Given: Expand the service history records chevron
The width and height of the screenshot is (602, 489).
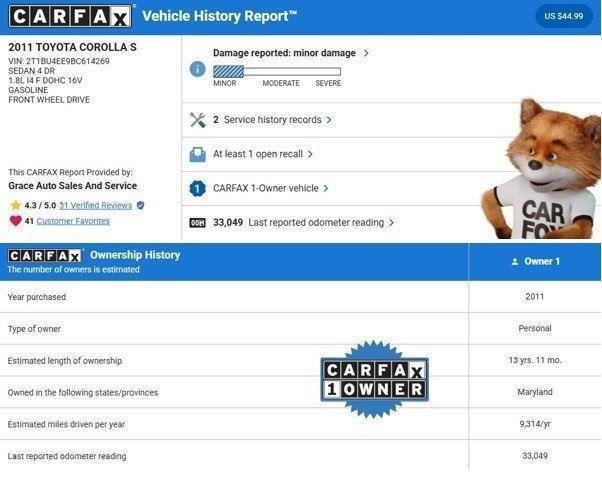Looking at the screenshot, I should 329,120.
